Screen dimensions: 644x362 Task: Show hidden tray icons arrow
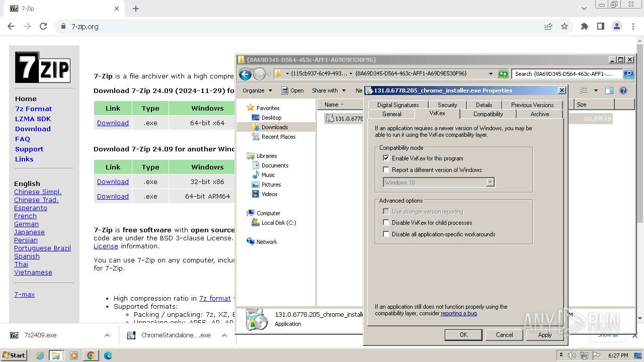pyautogui.click(x=561, y=355)
